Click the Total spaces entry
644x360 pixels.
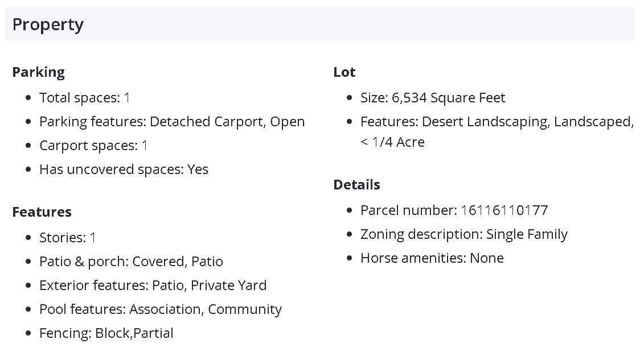(x=85, y=98)
